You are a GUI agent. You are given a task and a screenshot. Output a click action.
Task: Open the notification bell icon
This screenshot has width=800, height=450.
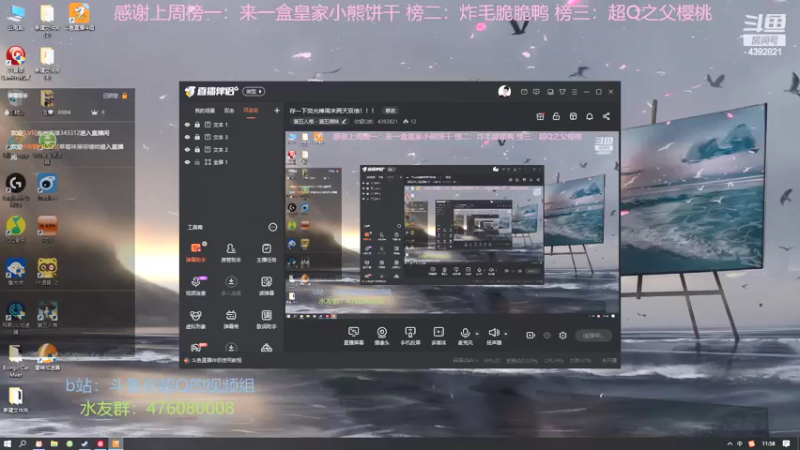589,116
